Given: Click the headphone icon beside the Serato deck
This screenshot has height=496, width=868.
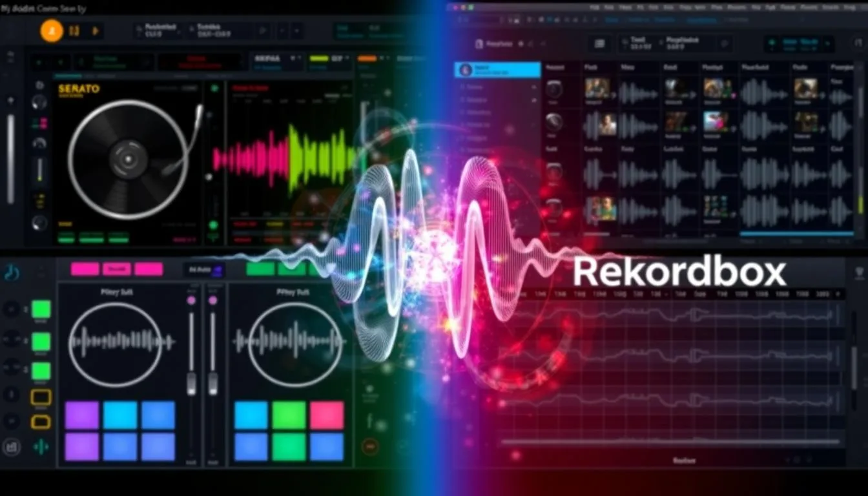Looking at the screenshot, I should (39, 101).
